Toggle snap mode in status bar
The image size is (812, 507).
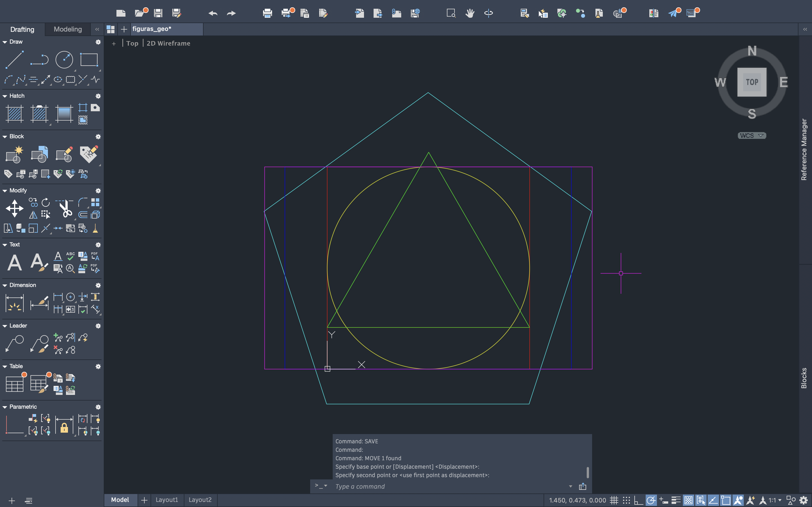(626, 500)
